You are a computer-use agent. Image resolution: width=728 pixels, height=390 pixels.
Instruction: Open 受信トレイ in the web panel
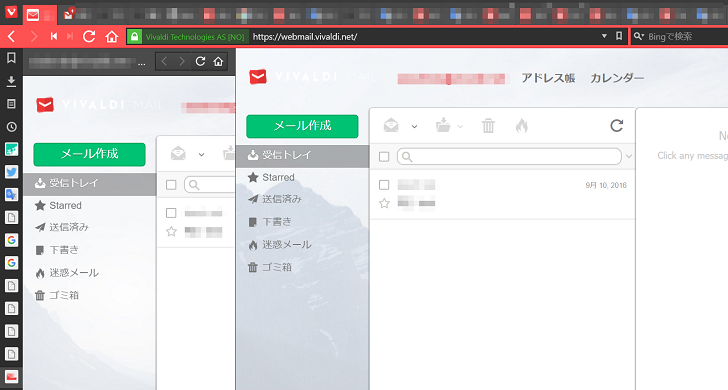[90, 183]
